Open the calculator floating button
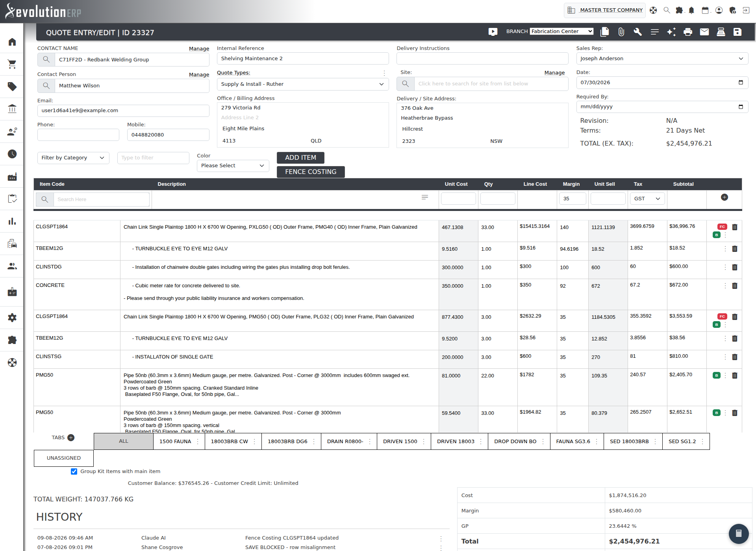The width and height of the screenshot is (756, 551). click(x=738, y=533)
